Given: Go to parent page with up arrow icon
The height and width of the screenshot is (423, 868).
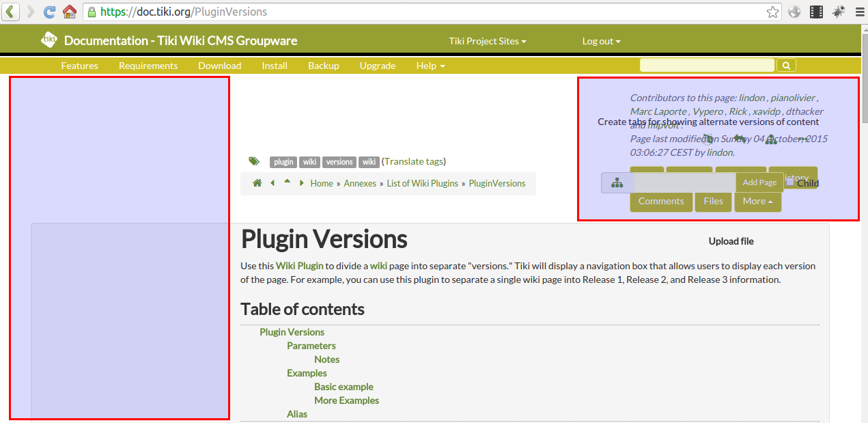Looking at the screenshot, I should 288,182.
